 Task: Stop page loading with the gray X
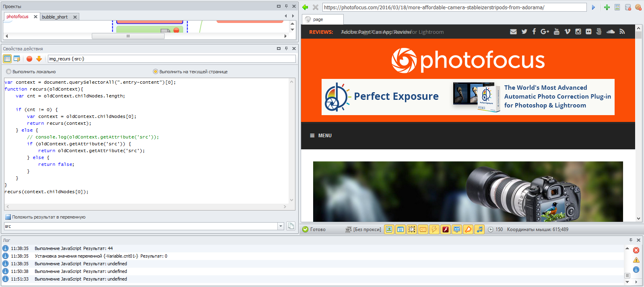316,7
